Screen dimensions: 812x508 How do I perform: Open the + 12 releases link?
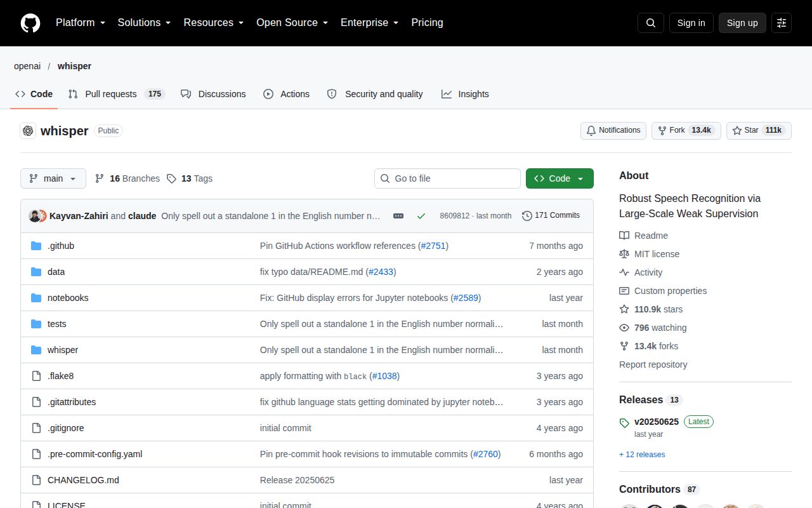pos(642,455)
